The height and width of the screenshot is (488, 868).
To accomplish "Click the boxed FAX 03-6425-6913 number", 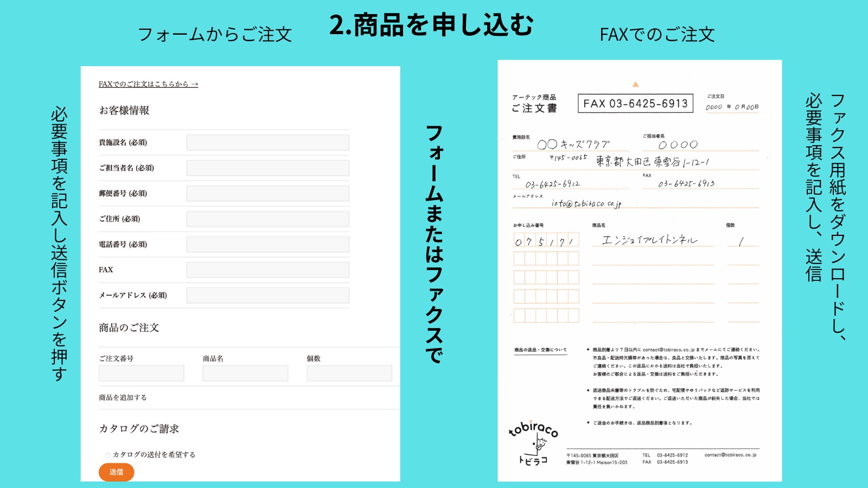I will [635, 104].
